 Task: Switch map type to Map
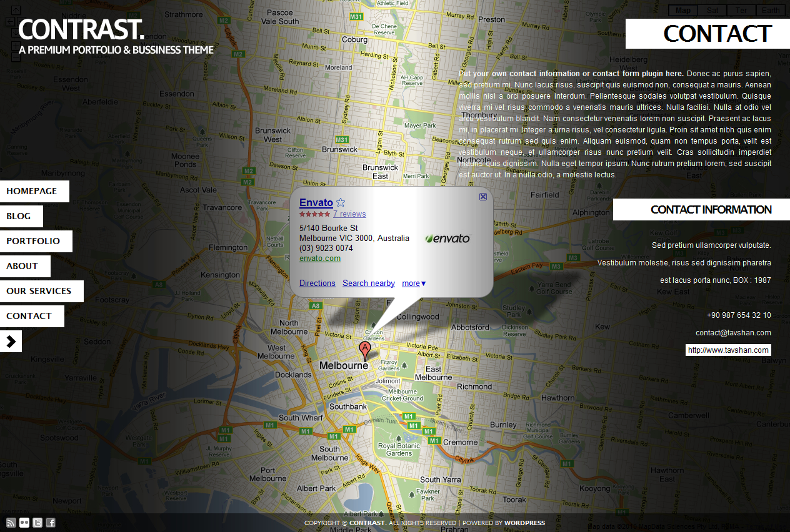click(x=683, y=10)
